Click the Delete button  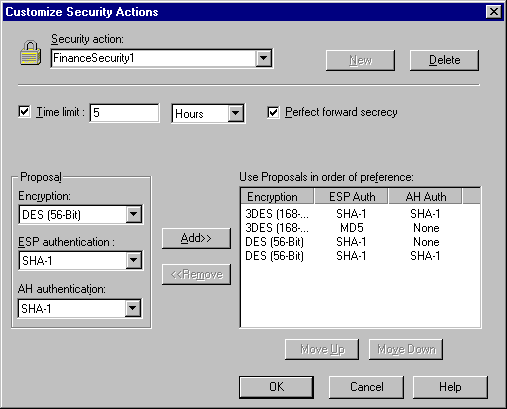444,60
